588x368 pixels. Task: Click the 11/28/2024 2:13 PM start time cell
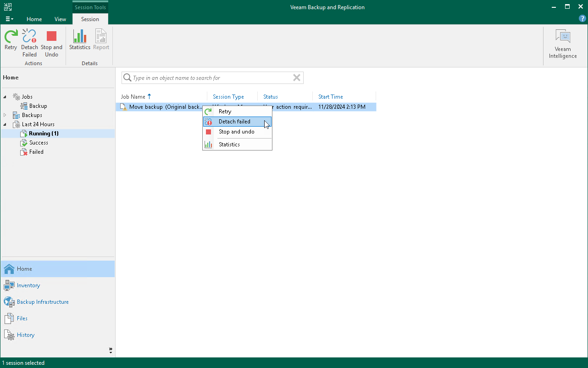[x=342, y=107]
